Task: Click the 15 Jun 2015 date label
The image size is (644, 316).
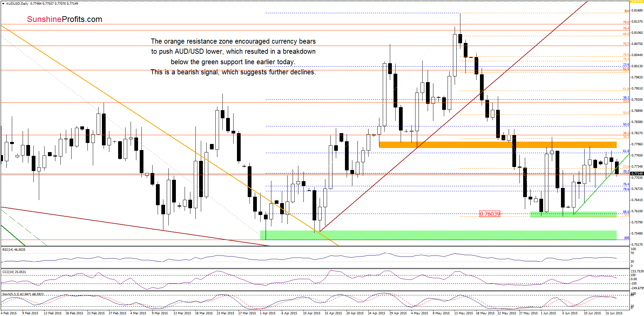Action: pos(614,313)
